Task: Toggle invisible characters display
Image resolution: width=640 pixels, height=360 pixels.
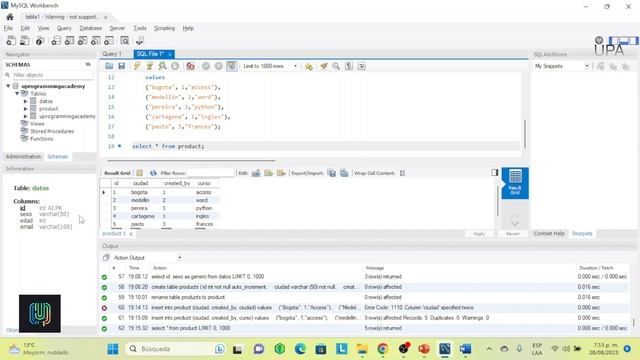Action: point(349,66)
